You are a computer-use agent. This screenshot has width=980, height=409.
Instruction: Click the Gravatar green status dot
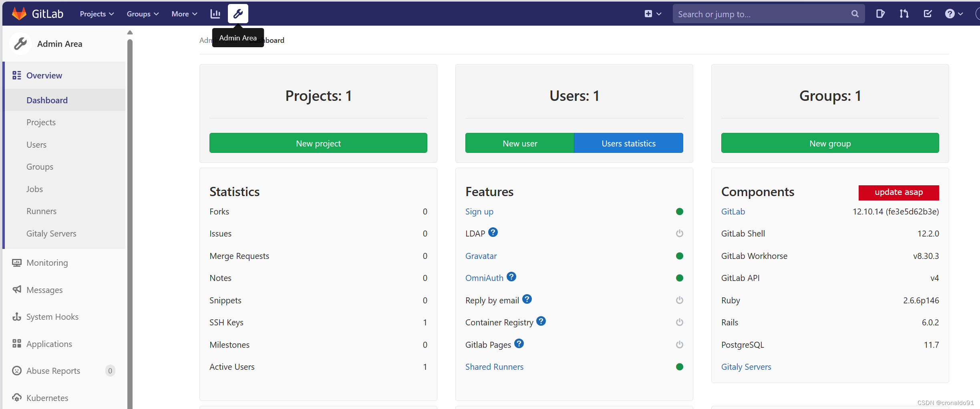point(680,256)
